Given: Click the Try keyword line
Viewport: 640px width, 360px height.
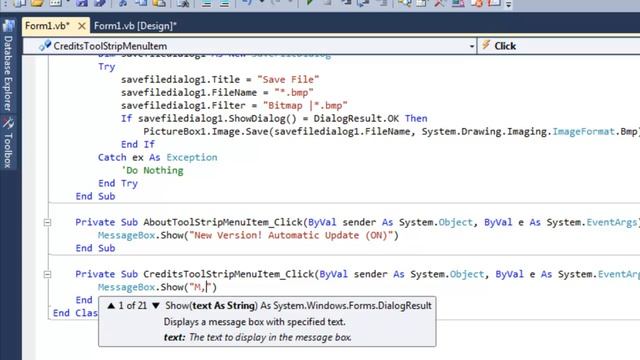Looking at the screenshot, I should [107, 67].
